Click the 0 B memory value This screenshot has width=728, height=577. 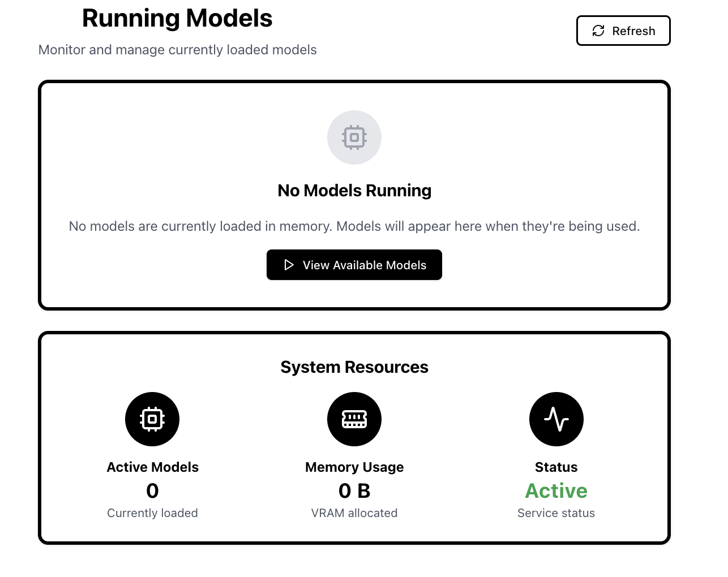(x=354, y=490)
